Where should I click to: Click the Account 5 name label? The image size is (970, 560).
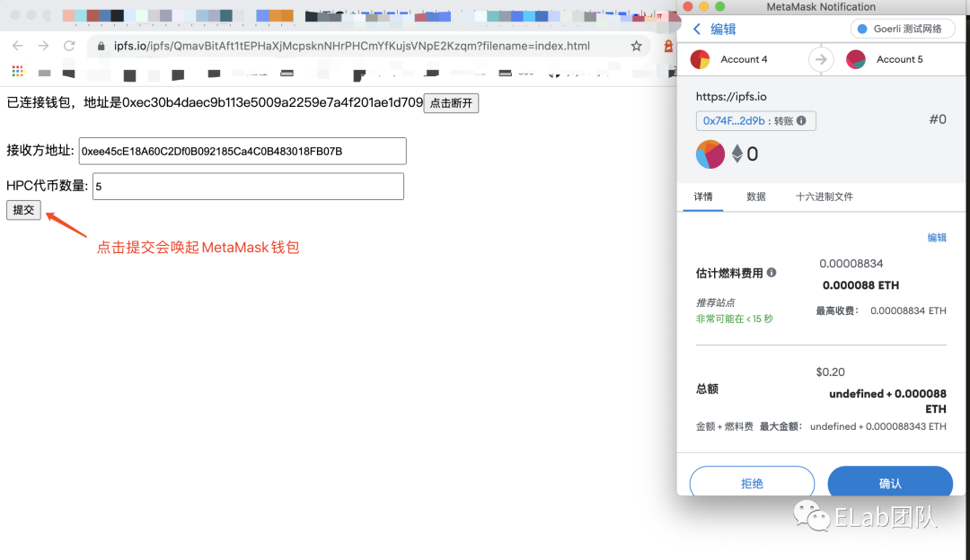[899, 59]
